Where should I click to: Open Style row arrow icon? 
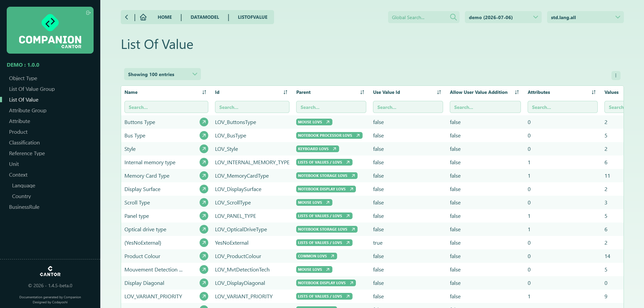click(204, 149)
